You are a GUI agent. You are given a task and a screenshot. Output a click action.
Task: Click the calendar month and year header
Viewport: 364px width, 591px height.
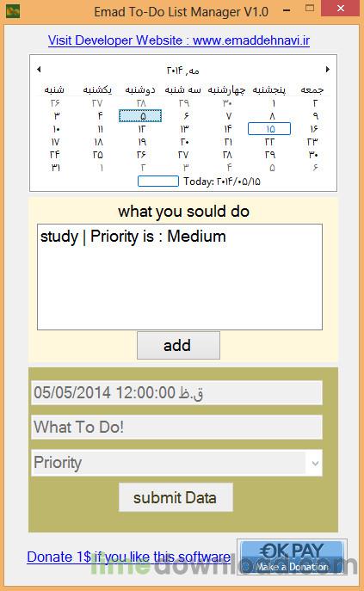(x=183, y=71)
